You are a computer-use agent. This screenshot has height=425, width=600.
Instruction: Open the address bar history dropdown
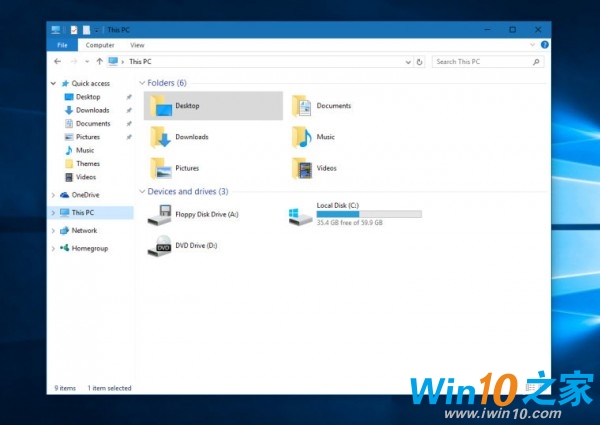click(x=408, y=62)
